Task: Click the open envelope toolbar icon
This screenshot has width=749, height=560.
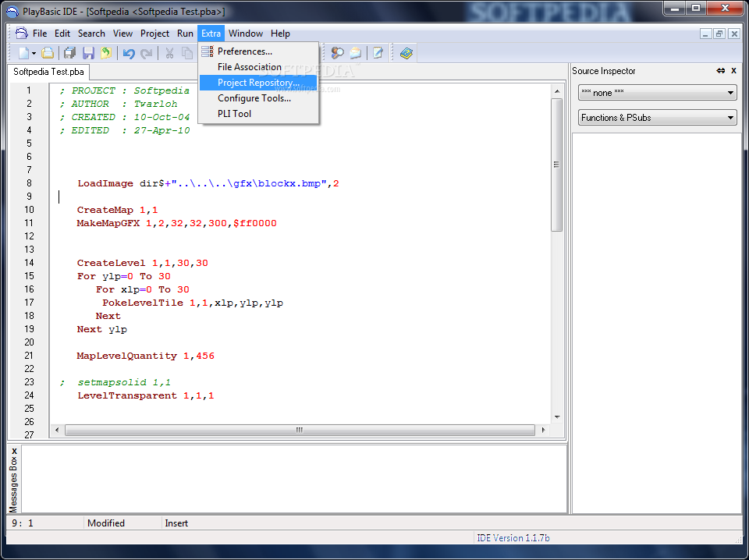Action: 356,53
